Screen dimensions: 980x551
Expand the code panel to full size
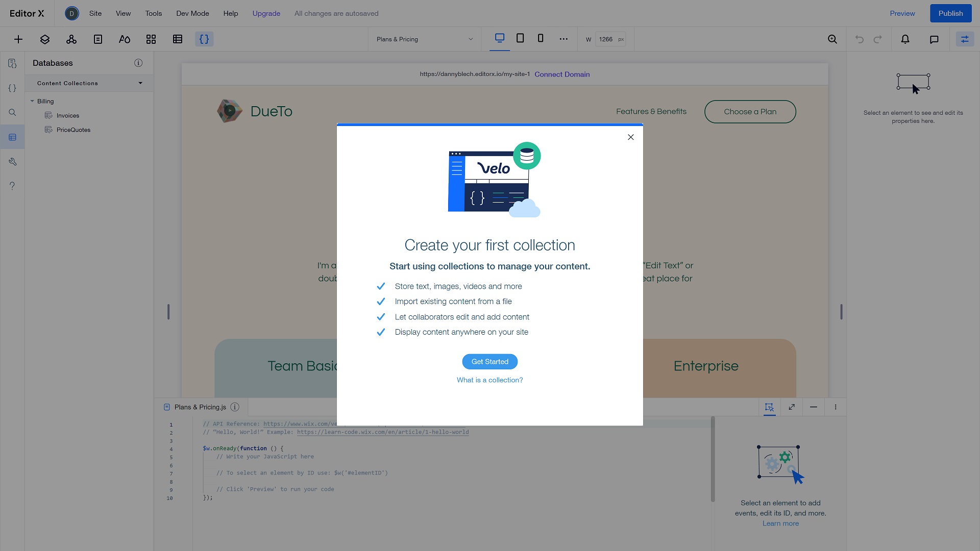click(x=792, y=407)
